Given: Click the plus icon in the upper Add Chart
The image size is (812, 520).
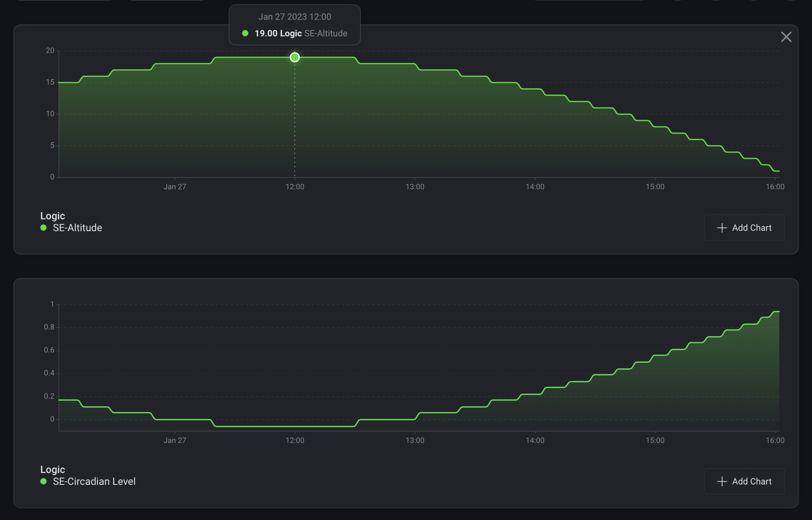Looking at the screenshot, I should (722, 228).
